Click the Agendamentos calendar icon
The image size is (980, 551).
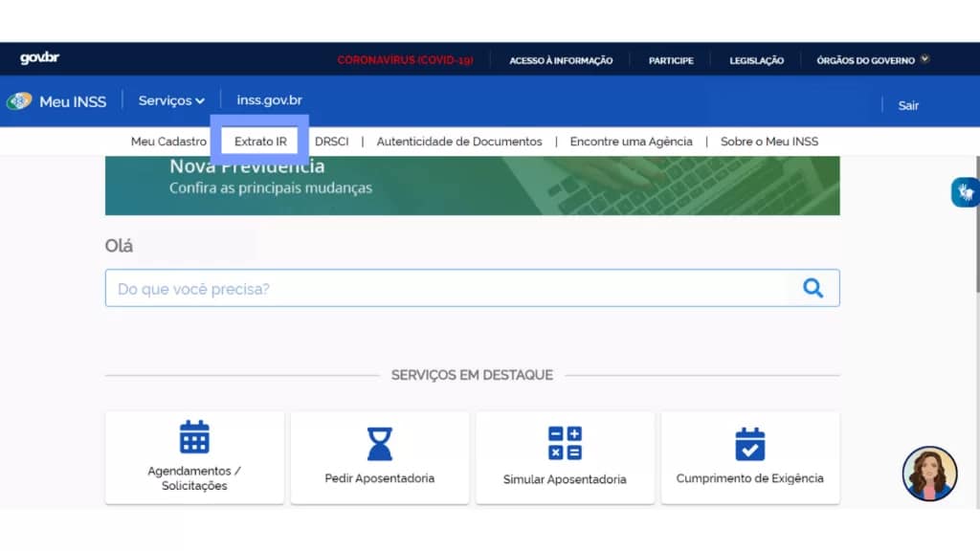(194, 436)
